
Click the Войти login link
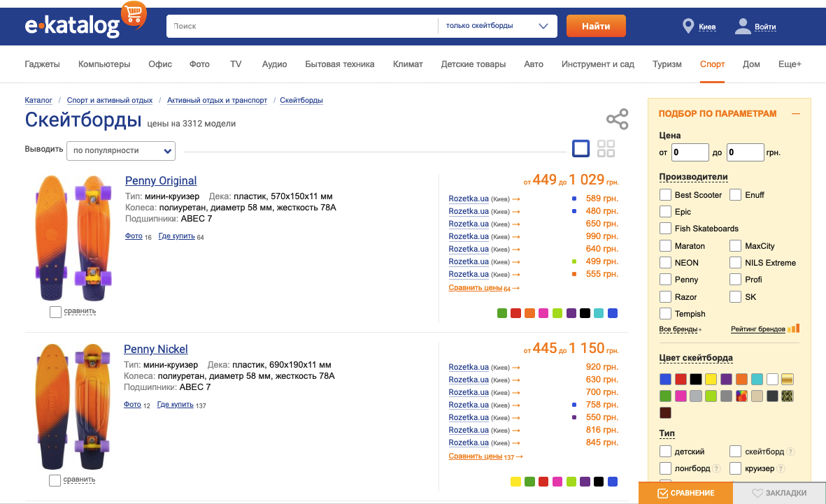pos(765,27)
